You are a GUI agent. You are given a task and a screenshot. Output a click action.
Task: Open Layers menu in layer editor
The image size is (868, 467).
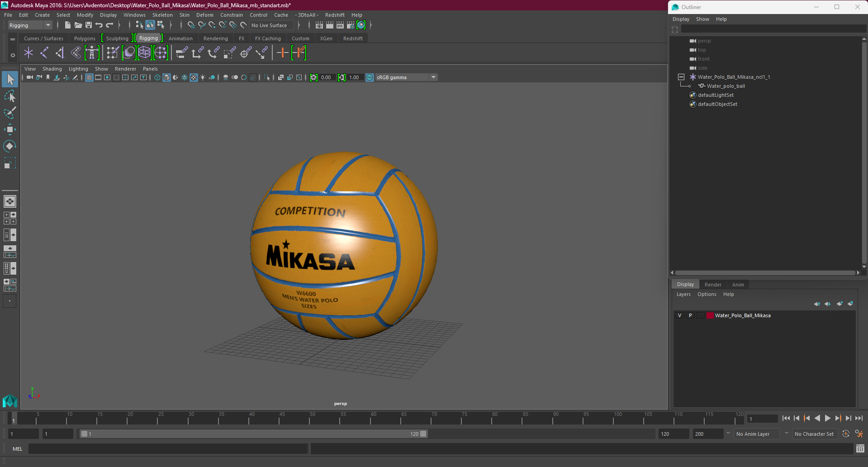[x=683, y=294]
